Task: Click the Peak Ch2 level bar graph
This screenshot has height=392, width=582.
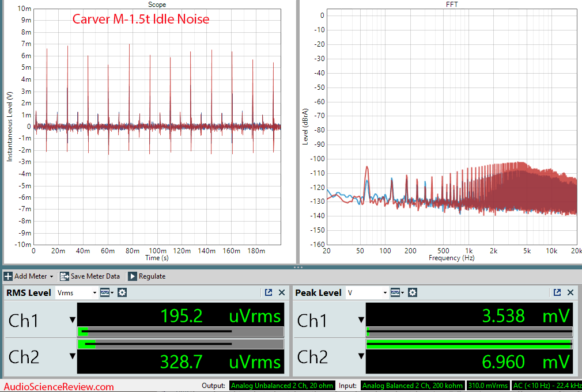Action: 469,344
